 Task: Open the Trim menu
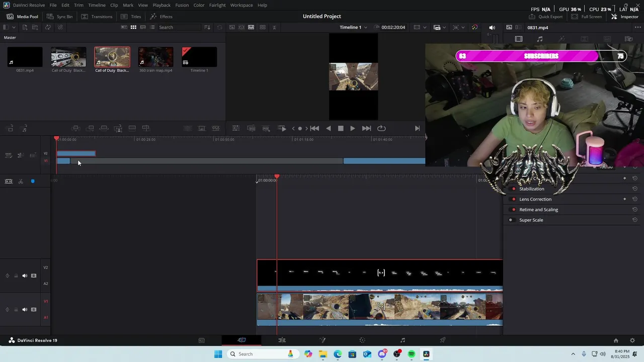pos(78,5)
